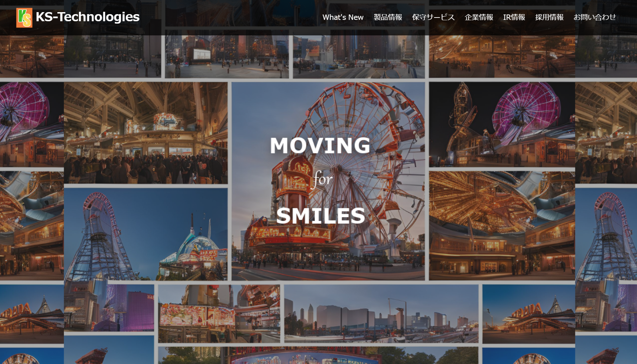
Task: Select the crowded indoor market hall photo
Action: 146,133
